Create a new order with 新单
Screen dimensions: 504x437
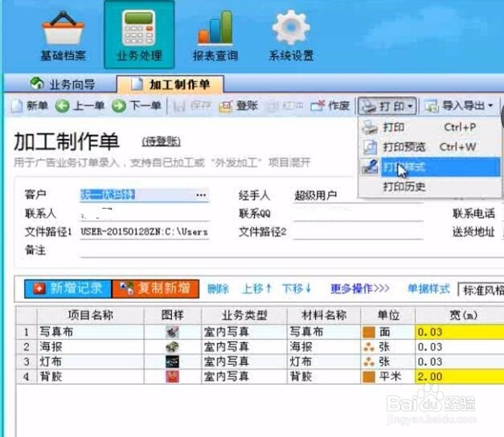point(30,106)
